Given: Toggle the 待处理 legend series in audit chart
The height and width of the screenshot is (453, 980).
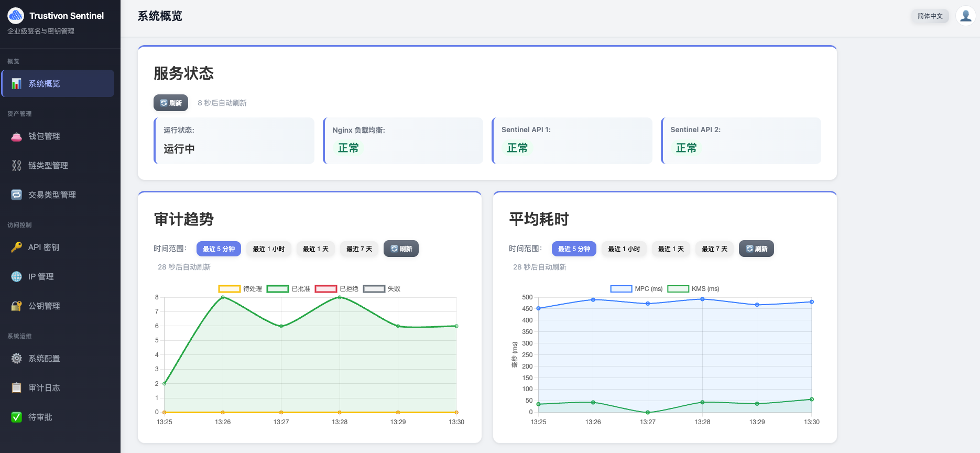Looking at the screenshot, I should pyautogui.click(x=240, y=289).
